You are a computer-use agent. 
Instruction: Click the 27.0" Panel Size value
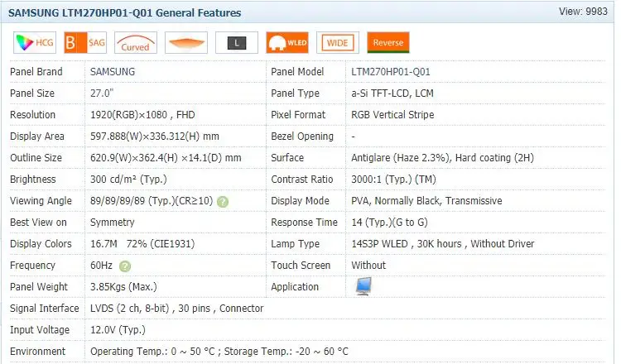[x=102, y=93]
